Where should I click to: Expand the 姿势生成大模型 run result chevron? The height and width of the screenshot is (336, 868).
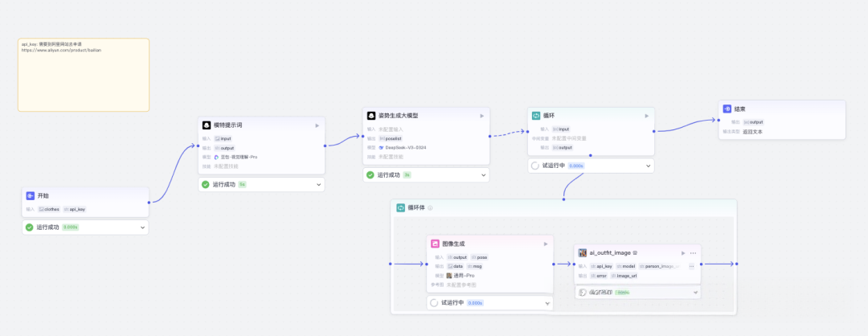click(484, 174)
